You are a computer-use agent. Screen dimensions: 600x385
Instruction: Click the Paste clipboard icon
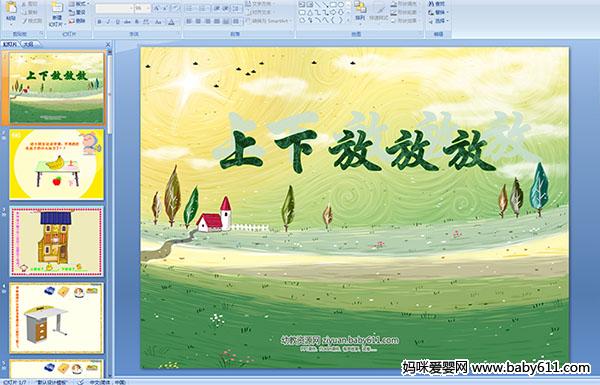[11, 8]
